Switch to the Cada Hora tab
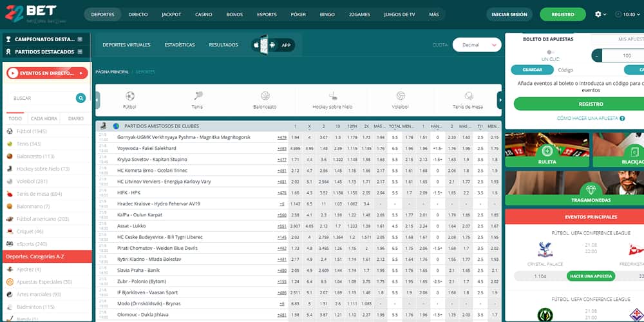Image resolution: width=644 pixels, height=322 pixels. 44,118
